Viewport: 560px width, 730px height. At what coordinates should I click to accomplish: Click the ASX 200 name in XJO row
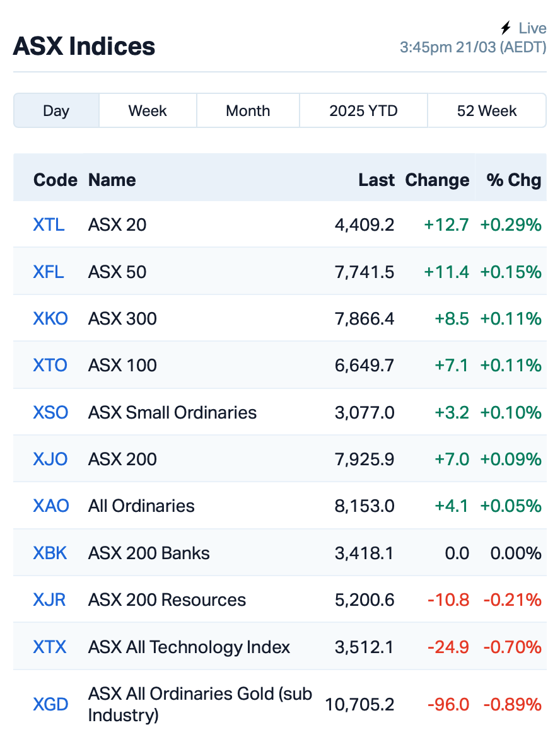click(x=122, y=460)
